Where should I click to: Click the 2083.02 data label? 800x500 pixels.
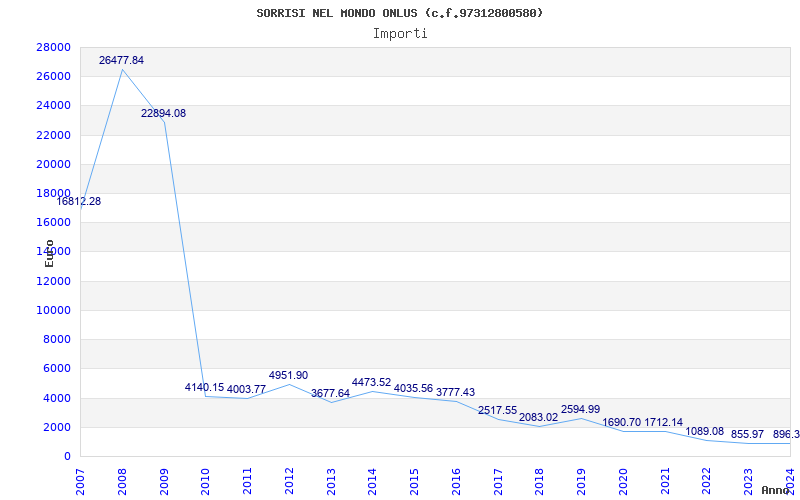539,417
